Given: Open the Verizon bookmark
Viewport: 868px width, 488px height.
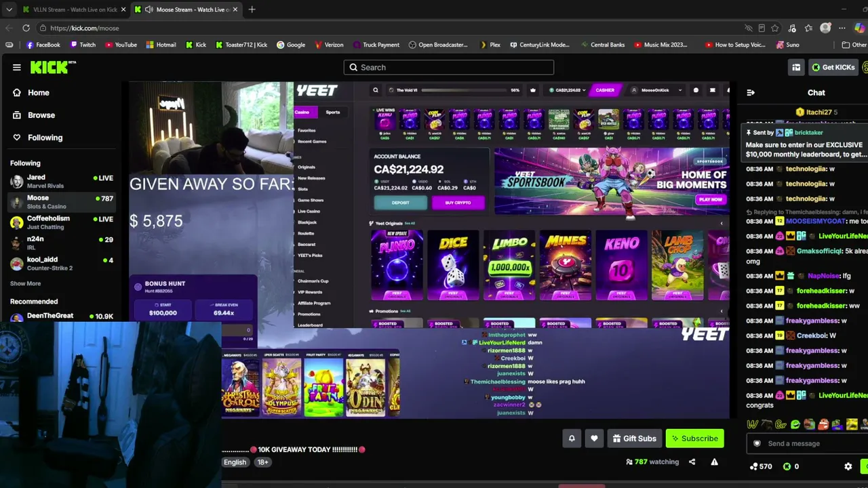Looking at the screenshot, I should 329,45.
